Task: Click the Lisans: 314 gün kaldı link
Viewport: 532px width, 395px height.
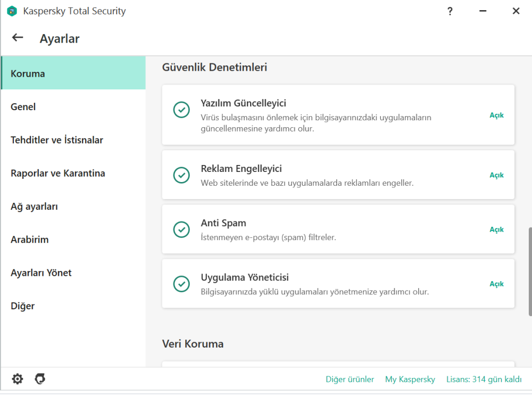Action: pyautogui.click(x=484, y=379)
